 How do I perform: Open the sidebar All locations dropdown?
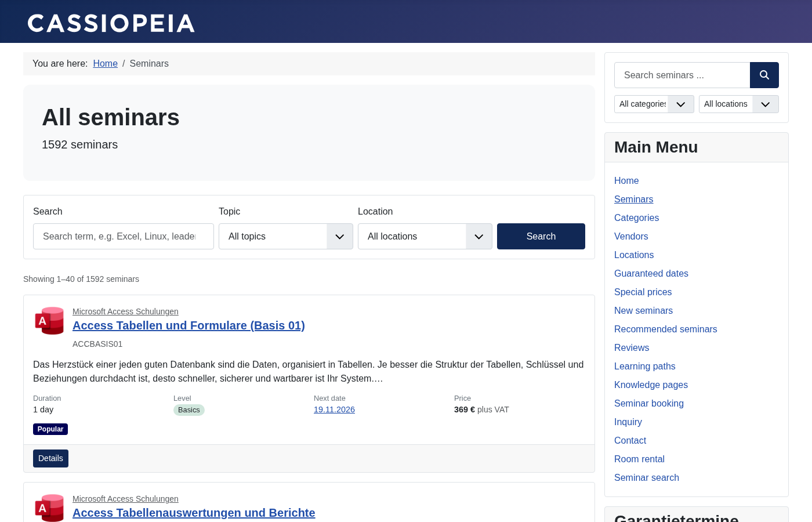point(739,104)
